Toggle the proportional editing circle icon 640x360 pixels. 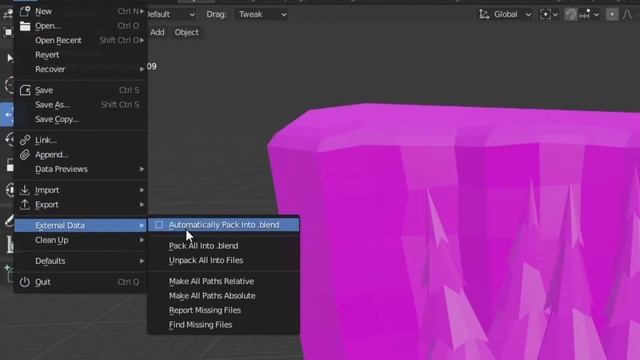tap(612, 14)
